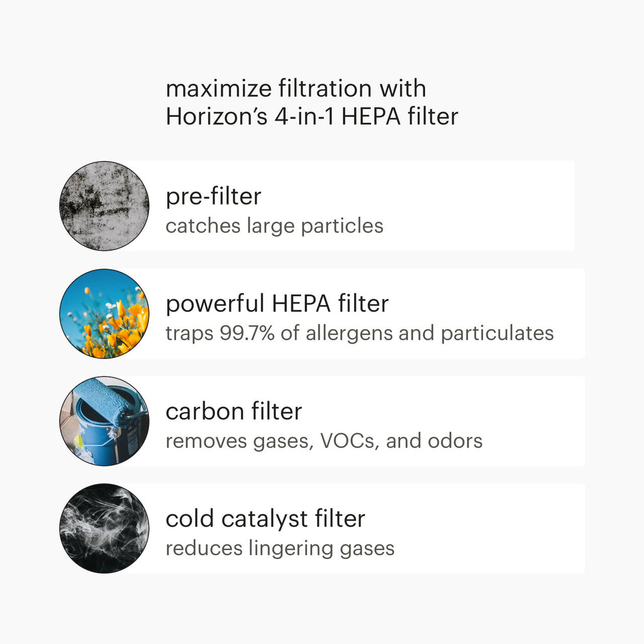This screenshot has width=644, height=644.
Task: Select "removes gases, VOCs, and odors" text
Action: pos(324,441)
